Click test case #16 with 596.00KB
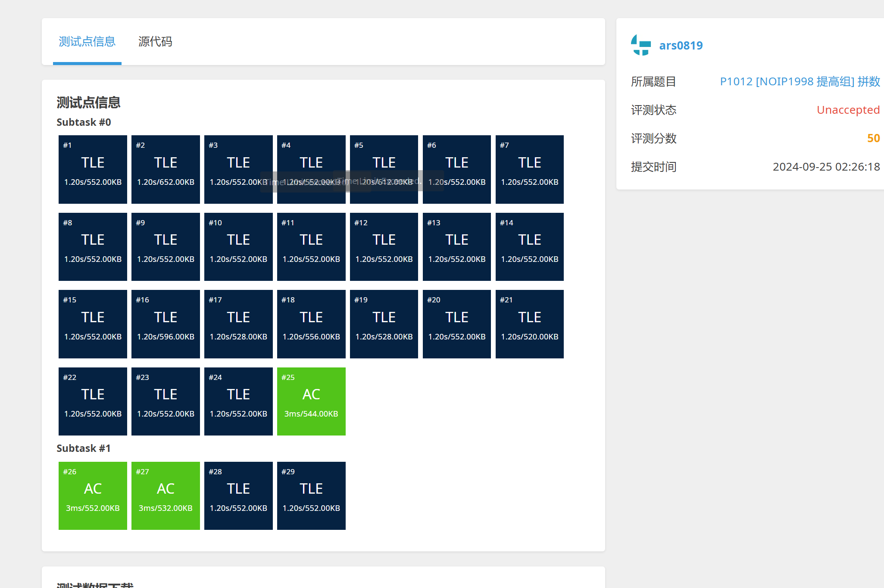 pos(166,324)
